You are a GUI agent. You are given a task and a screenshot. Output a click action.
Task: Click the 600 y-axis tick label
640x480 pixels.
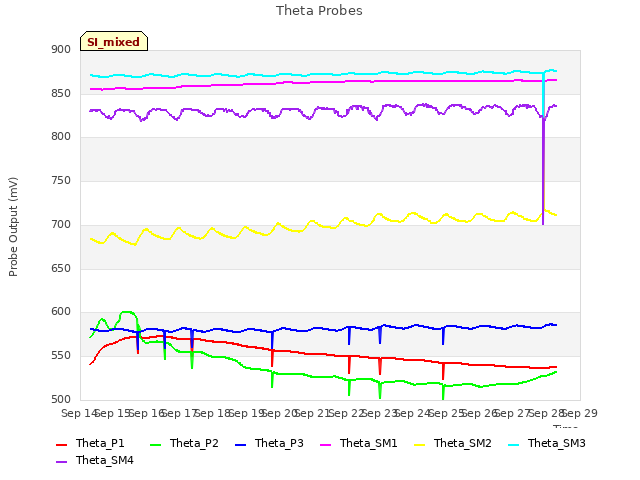coord(61,312)
